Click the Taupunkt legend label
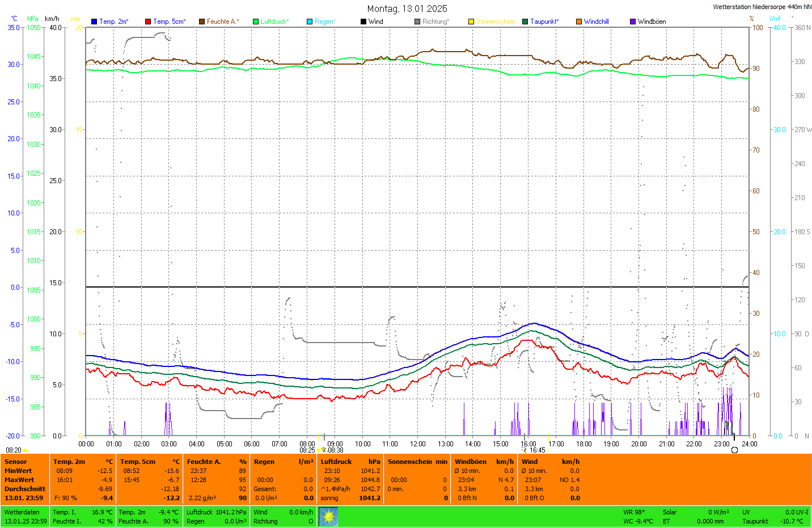 click(x=544, y=22)
